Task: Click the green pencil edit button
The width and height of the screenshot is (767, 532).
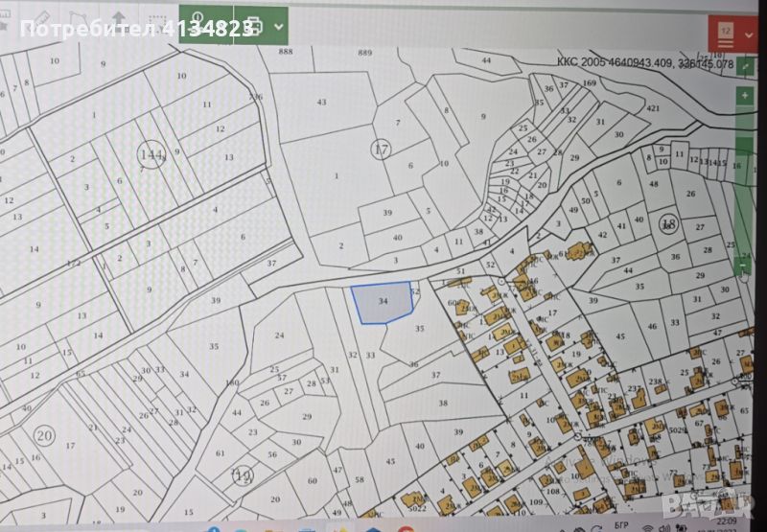Action: click(745, 64)
